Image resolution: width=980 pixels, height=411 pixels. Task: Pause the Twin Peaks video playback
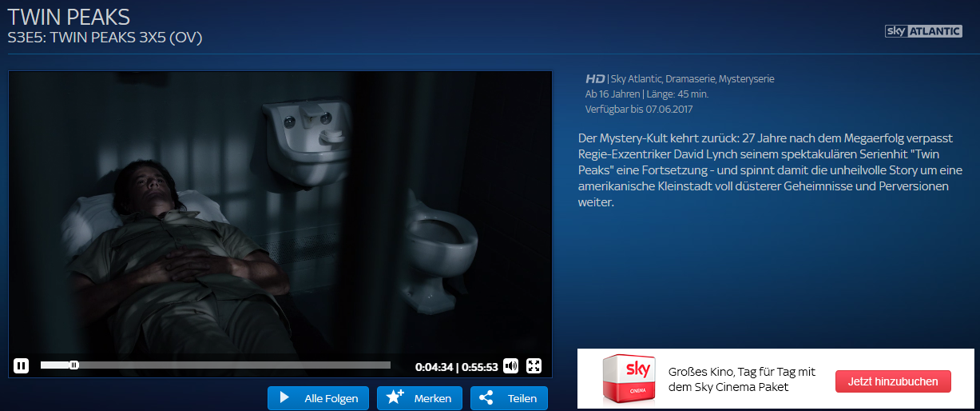pyautogui.click(x=21, y=366)
